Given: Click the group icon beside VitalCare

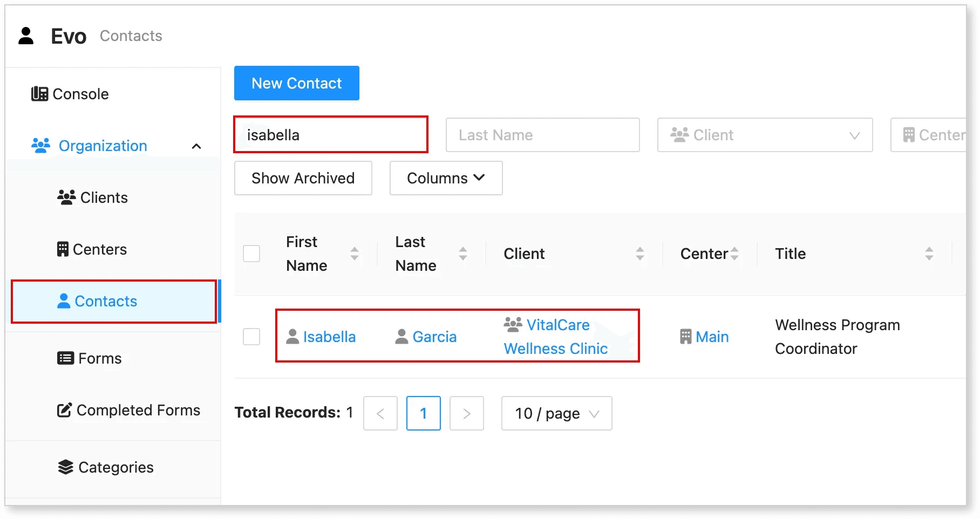Looking at the screenshot, I should 513,324.
